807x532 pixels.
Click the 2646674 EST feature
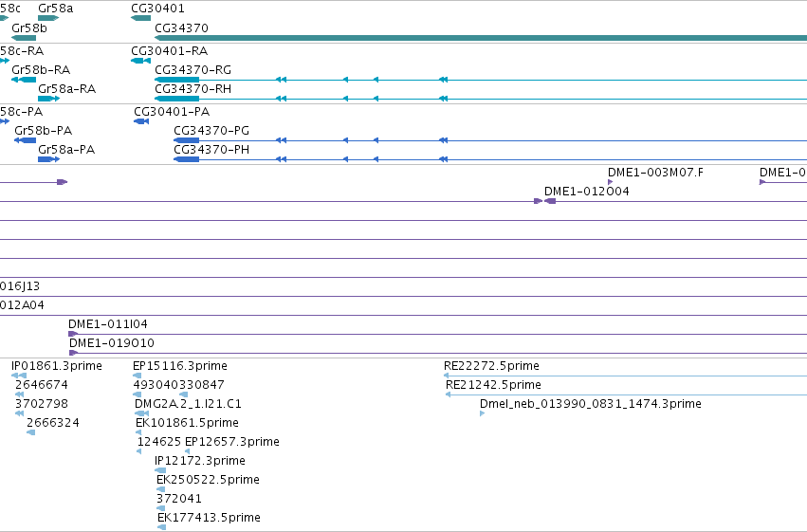[x=20, y=394]
